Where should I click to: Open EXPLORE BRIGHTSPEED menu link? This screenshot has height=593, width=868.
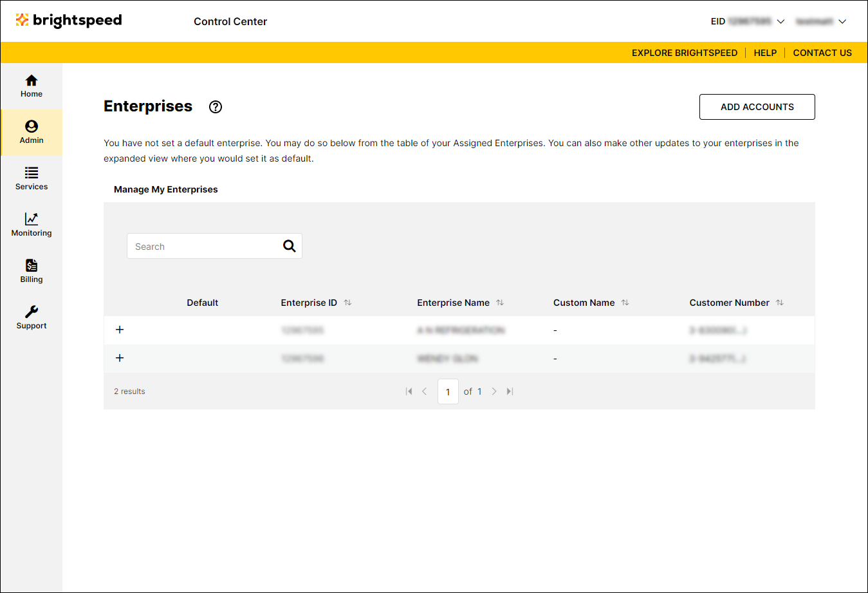pyautogui.click(x=685, y=53)
